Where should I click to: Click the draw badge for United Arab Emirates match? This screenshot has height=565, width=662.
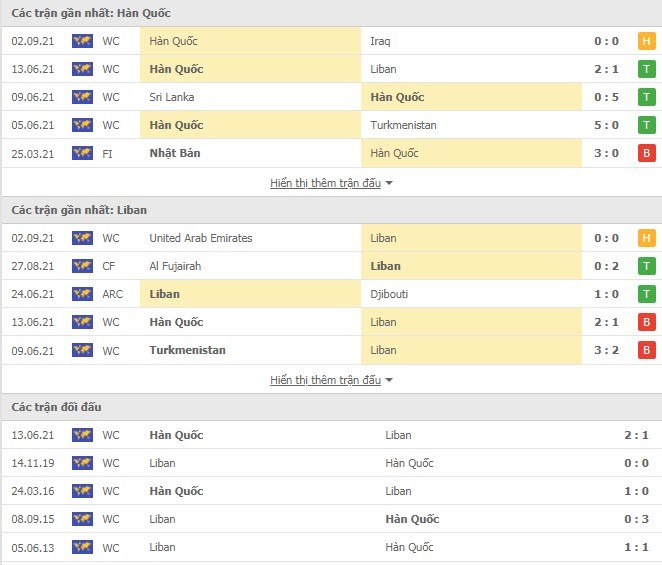click(x=646, y=238)
